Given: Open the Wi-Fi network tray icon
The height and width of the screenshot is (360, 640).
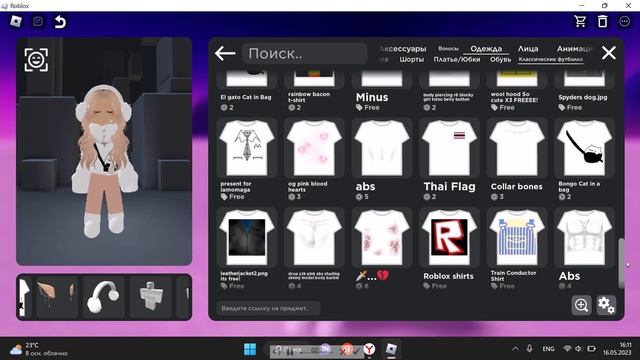Looking at the screenshot, I should click(x=567, y=349).
